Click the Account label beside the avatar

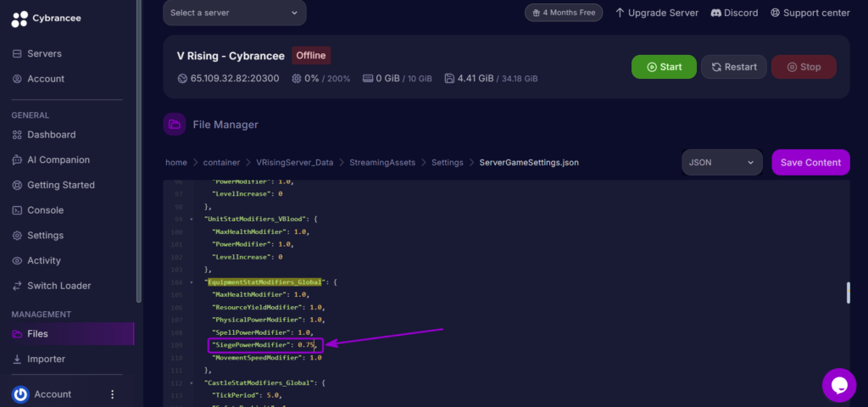(53, 394)
